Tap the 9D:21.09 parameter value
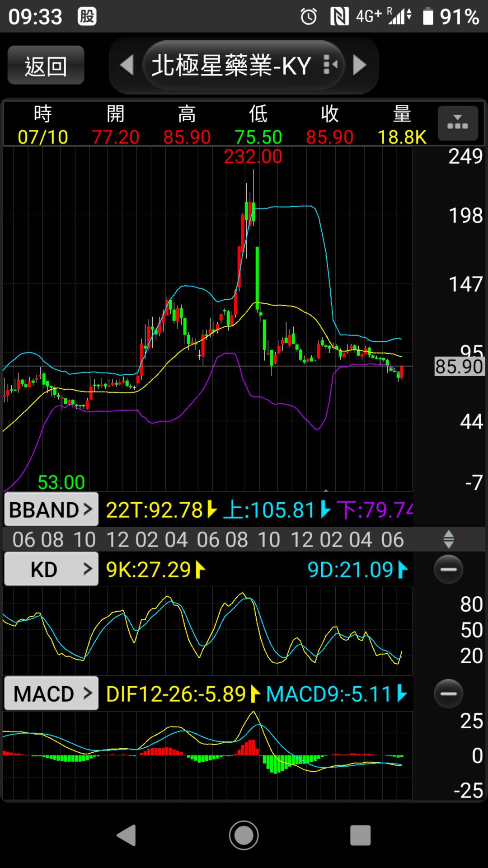Viewport: 488px width, 868px height. 357,570
